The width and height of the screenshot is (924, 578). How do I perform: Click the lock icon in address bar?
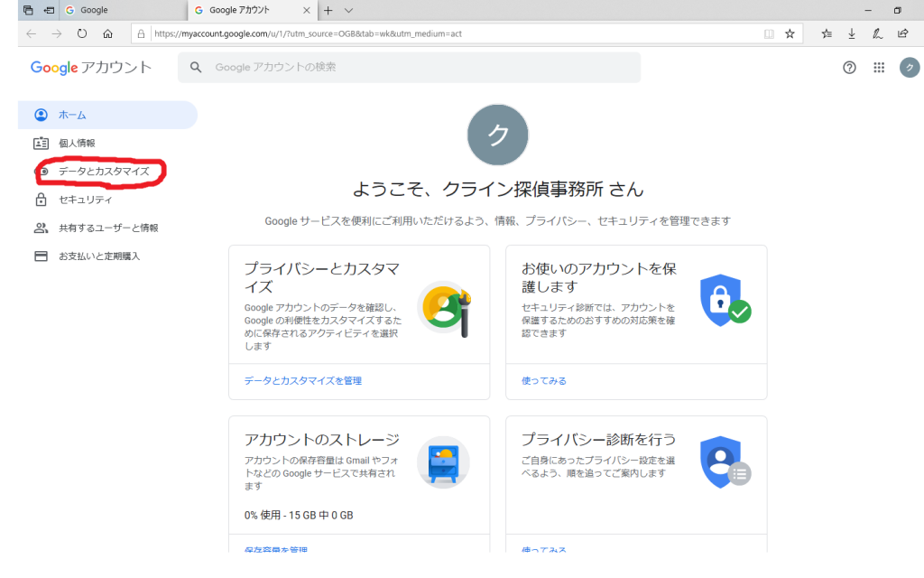pos(141,33)
